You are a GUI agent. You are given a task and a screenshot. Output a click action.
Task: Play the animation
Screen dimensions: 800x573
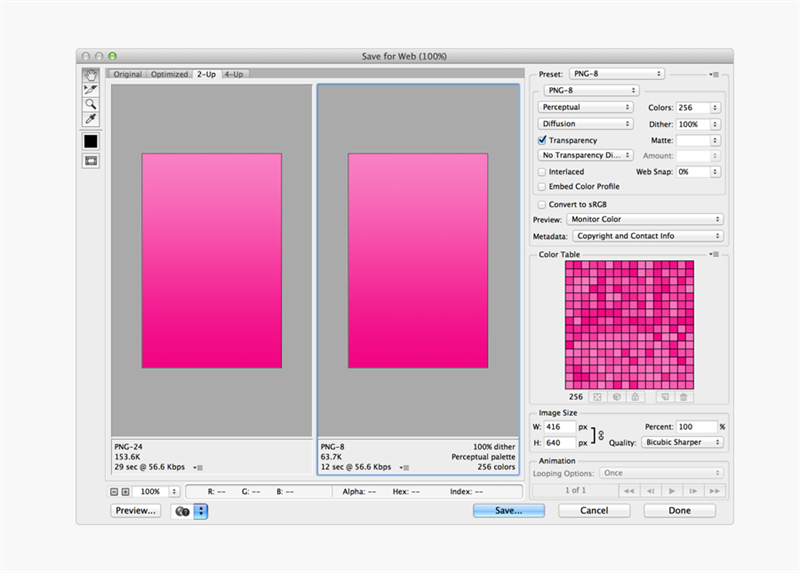point(672,491)
